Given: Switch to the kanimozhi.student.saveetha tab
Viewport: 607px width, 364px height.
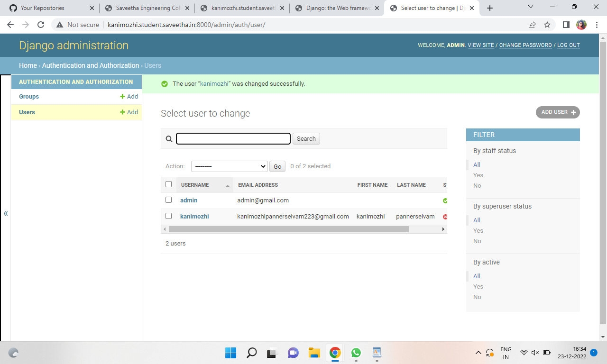Looking at the screenshot, I should (241, 8).
